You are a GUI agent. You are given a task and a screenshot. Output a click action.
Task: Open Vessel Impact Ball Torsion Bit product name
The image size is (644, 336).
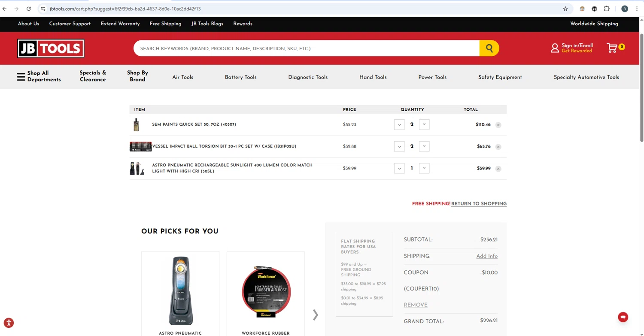224,146
